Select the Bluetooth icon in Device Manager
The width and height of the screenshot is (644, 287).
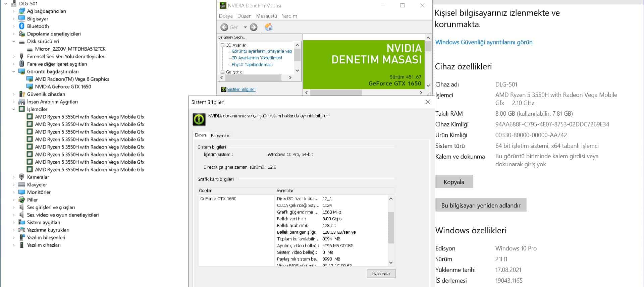(22, 26)
